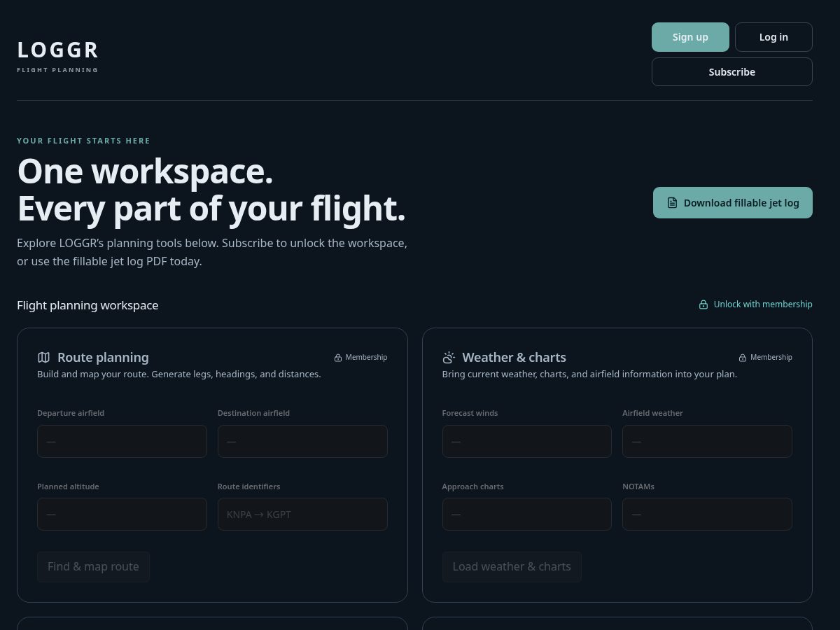The image size is (840, 630).
Task: Focus the Approach charts input field
Action: (x=527, y=514)
